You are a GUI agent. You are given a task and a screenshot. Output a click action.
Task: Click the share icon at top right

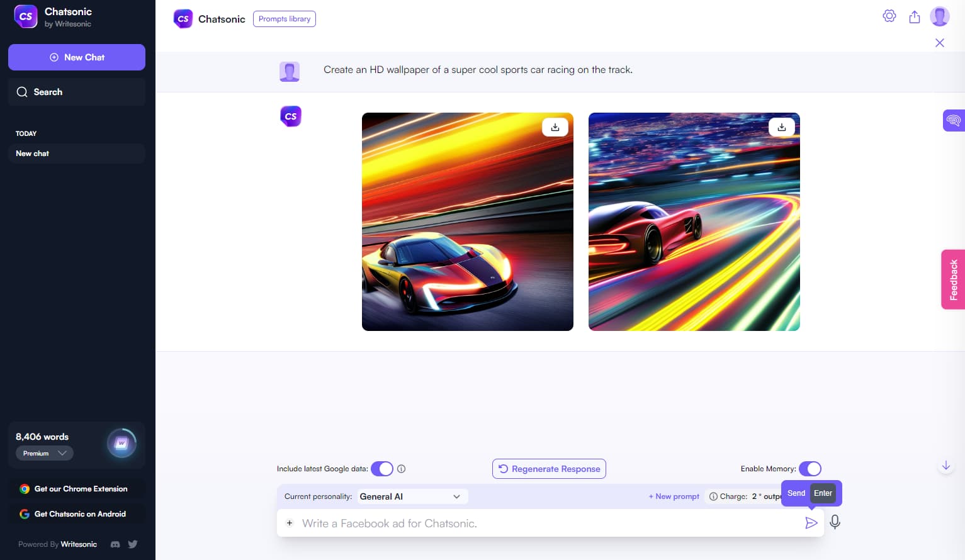pos(915,16)
